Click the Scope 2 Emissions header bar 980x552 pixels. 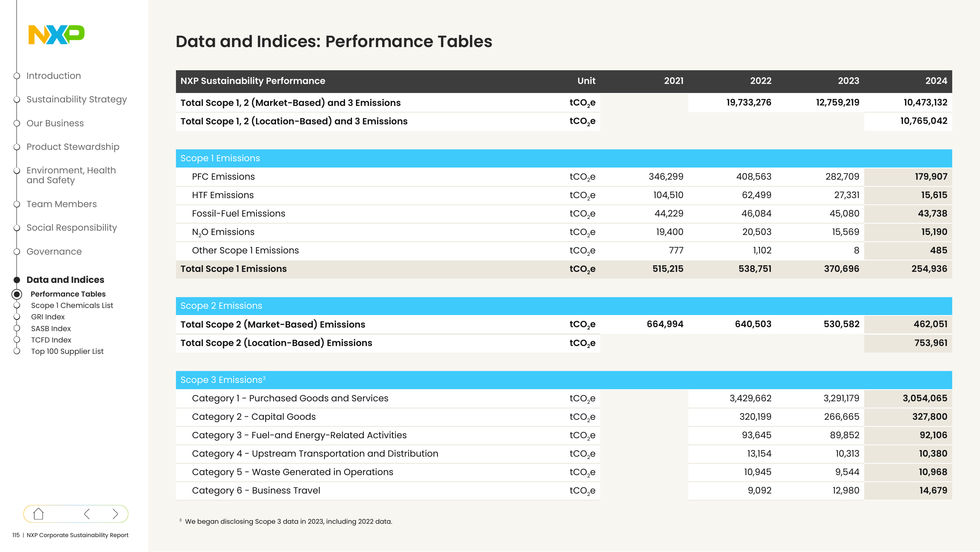coord(564,306)
